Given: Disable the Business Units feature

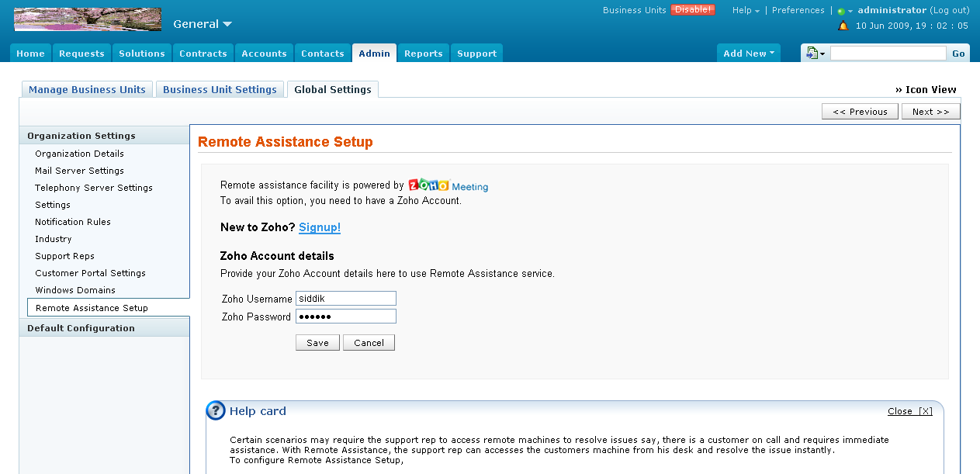Looking at the screenshot, I should 693,10.
